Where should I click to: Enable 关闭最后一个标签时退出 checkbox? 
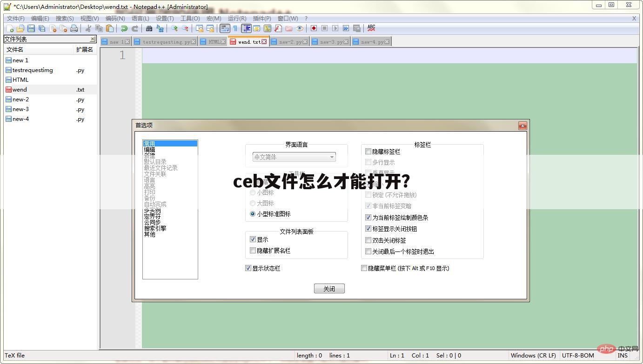[368, 251]
